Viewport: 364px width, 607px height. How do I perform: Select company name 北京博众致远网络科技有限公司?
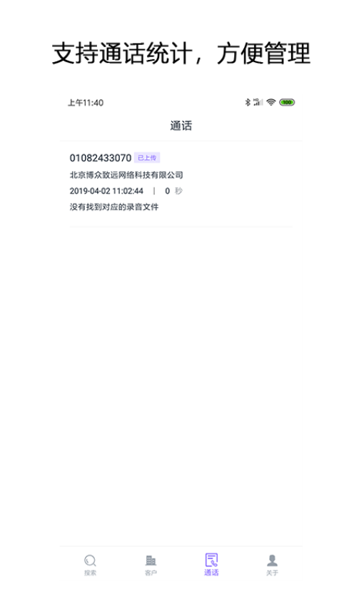tap(126, 175)
